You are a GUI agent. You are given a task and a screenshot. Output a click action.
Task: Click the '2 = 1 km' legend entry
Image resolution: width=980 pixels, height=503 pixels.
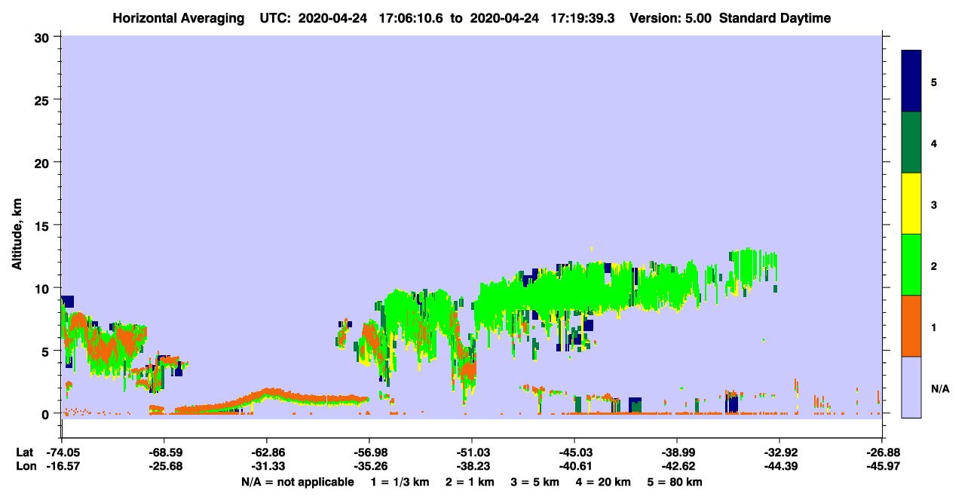click(469, 482)
